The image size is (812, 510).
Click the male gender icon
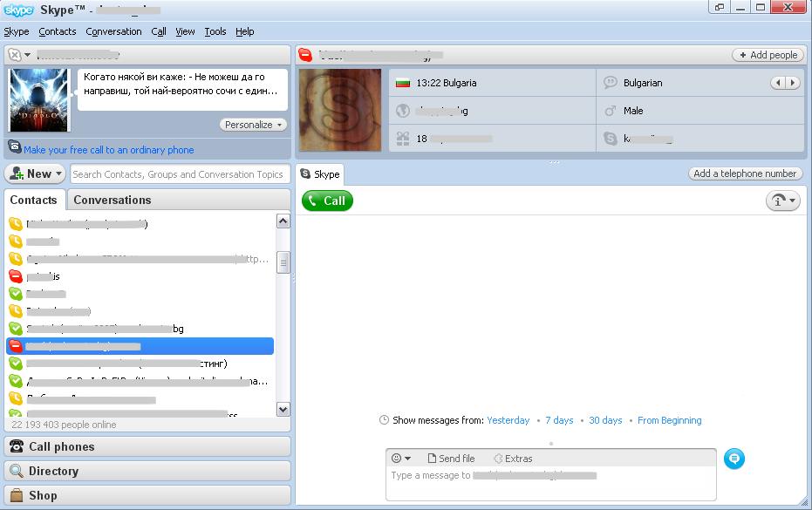611,111
